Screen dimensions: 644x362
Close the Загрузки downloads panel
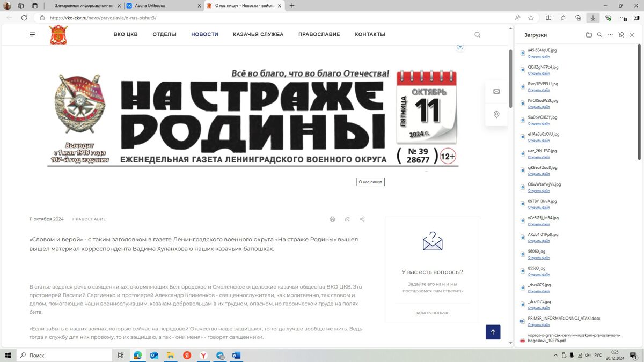[x=632, y=35]
